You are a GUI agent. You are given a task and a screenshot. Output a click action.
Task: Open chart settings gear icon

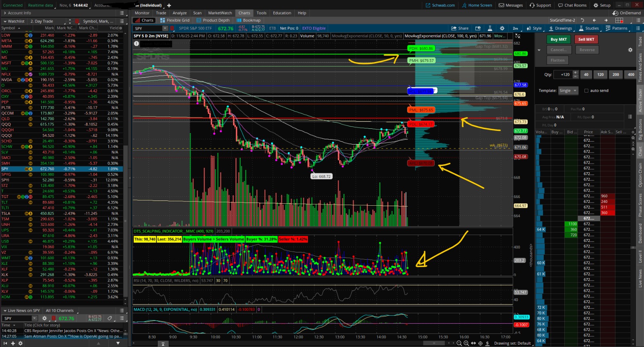(x=502, y=28)
